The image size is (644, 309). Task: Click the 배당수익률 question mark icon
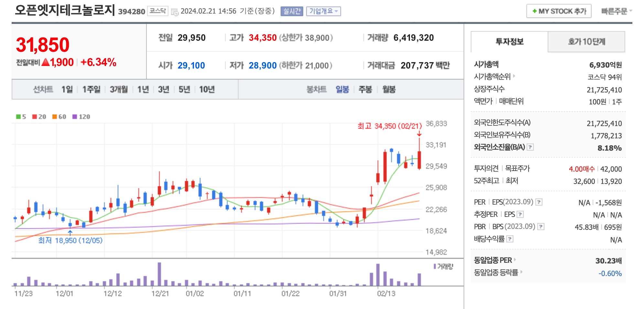tap(510, 238)
